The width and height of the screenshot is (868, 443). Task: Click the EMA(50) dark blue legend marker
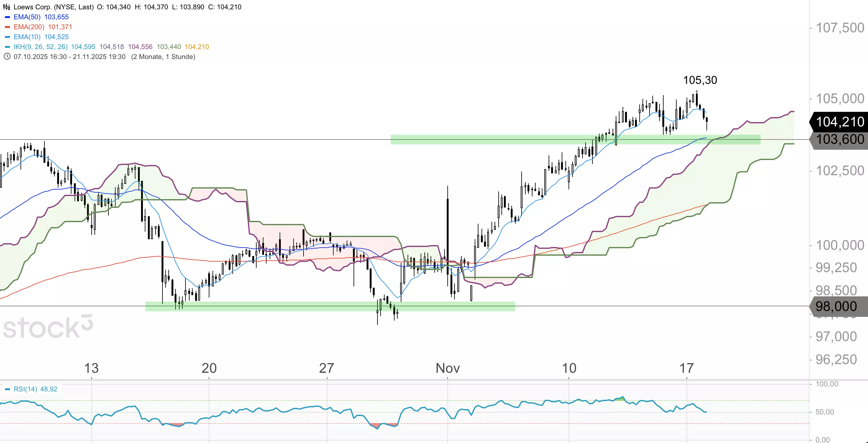[7, 17]
